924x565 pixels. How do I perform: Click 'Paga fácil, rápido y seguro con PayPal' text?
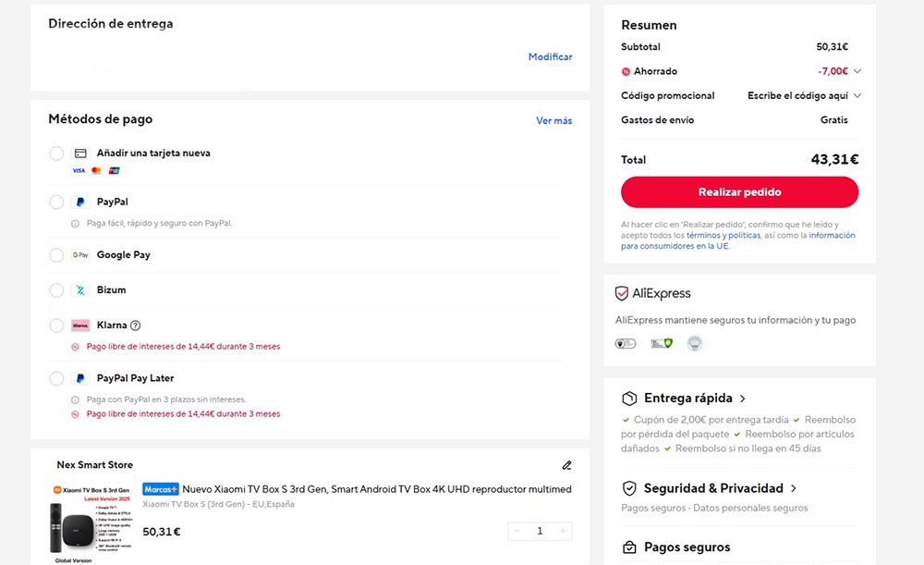coord(160,224)
